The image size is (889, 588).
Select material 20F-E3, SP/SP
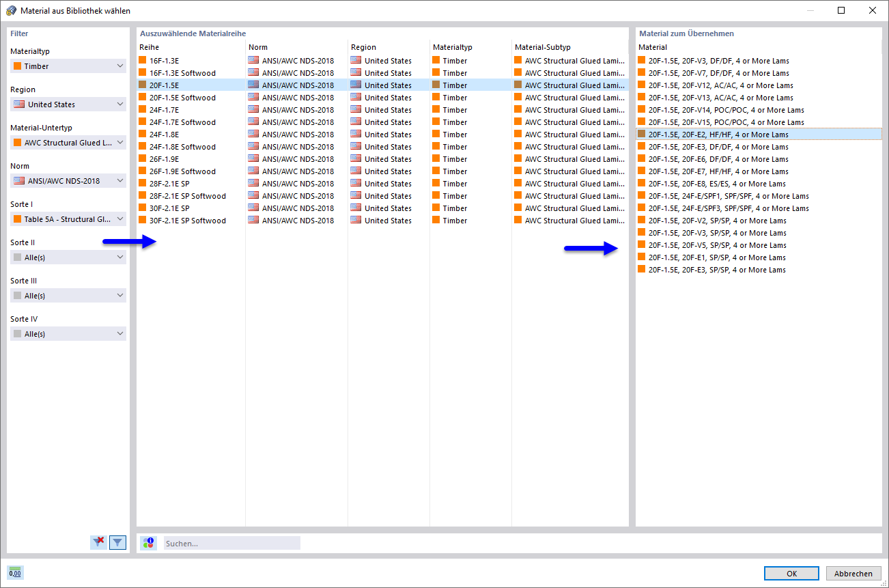[759, 270]
